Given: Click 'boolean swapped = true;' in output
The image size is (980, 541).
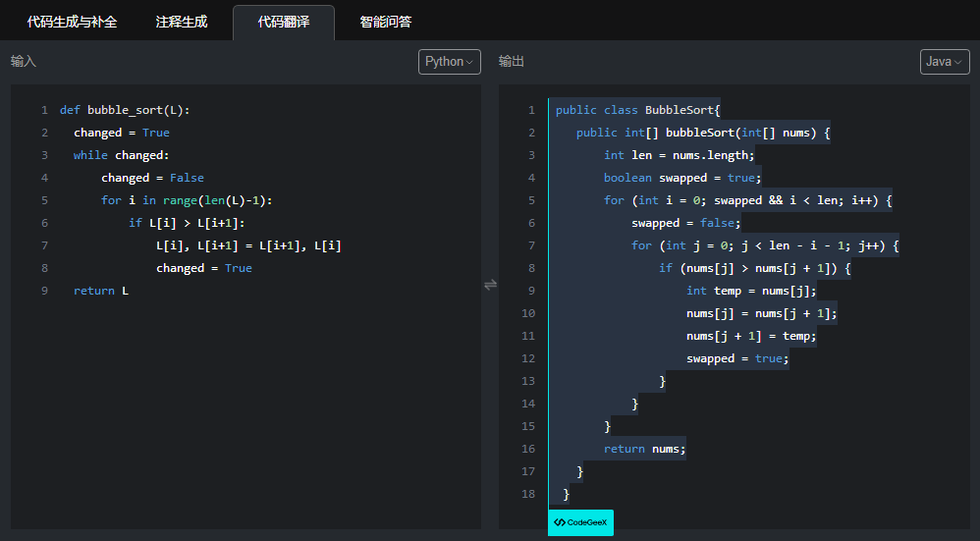Looking at the screenshot, I should pos(682,178).
